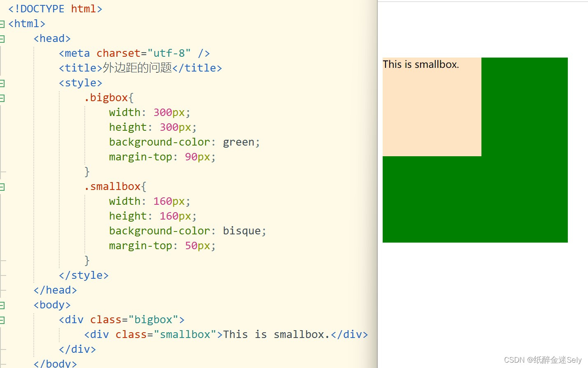The width and height of the screenshot is (588, 368).
Task: Collapse the body tag fold marker
Action: pos(2,306)
